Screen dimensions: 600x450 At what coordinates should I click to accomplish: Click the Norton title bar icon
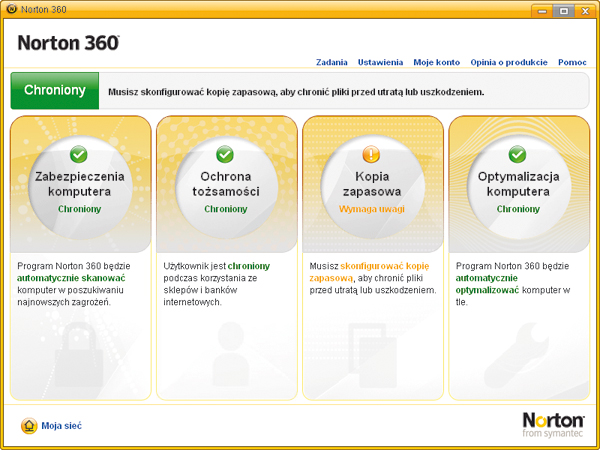pos(10,10)
